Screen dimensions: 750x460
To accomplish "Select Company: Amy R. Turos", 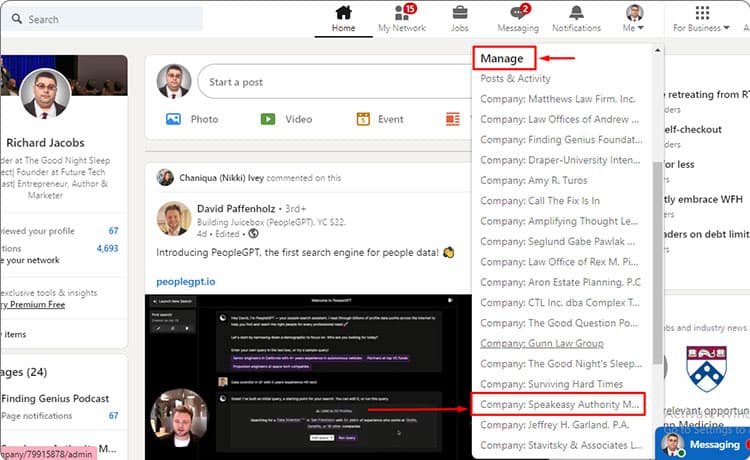I will 533,180.
